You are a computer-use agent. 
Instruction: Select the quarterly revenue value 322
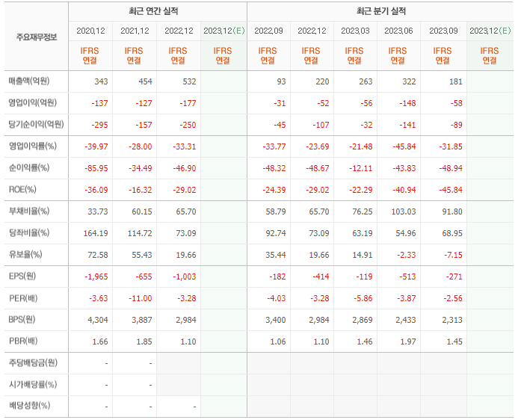point(409,81)
